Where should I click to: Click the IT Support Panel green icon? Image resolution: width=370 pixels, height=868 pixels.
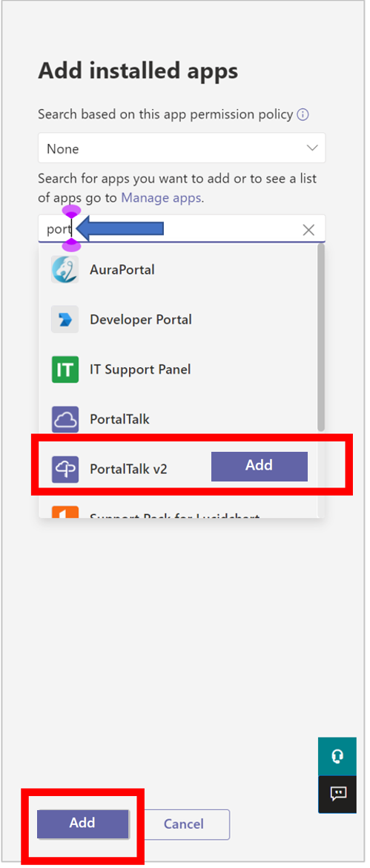65,369
